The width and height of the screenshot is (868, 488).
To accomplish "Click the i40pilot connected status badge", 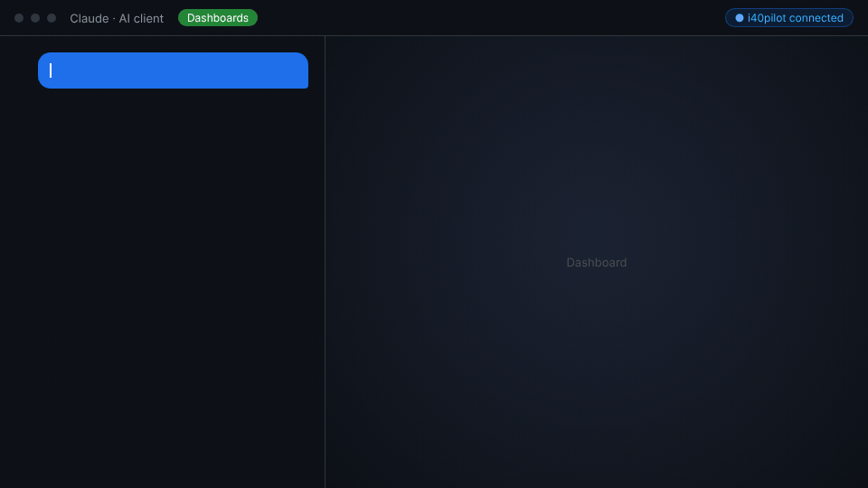I will [788, 18].
